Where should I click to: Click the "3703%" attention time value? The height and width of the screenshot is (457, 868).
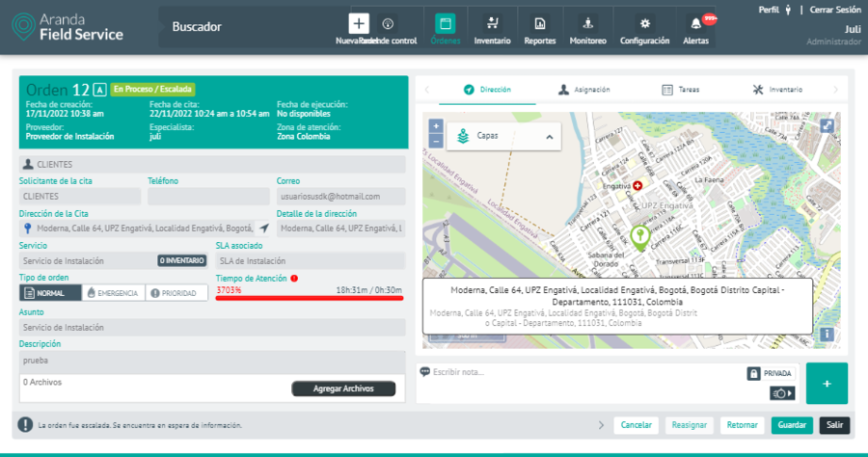[229, 290]
